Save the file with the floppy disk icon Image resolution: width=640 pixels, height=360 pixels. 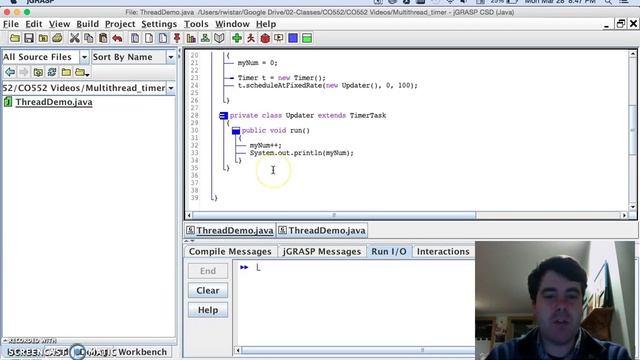click(29, 38)
